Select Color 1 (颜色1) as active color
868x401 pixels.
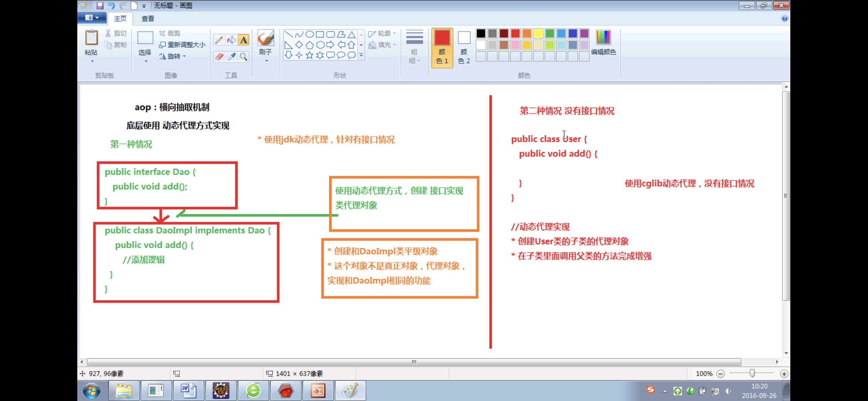coord(442,47)
